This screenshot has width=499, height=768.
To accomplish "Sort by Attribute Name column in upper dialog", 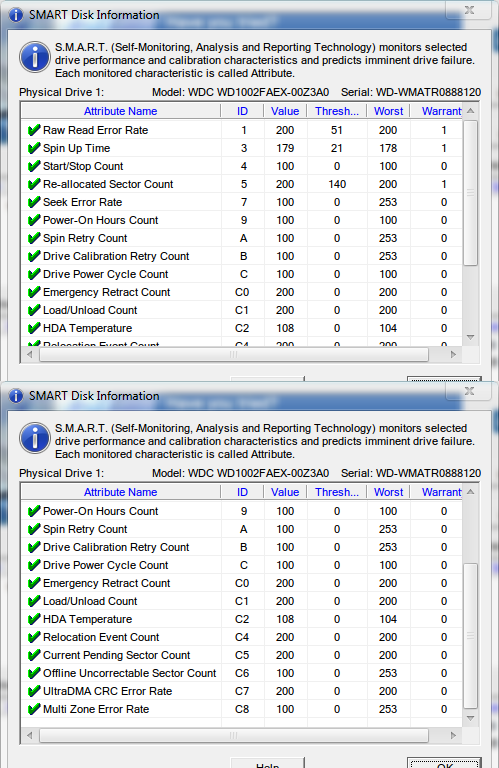I will point(120,111).
